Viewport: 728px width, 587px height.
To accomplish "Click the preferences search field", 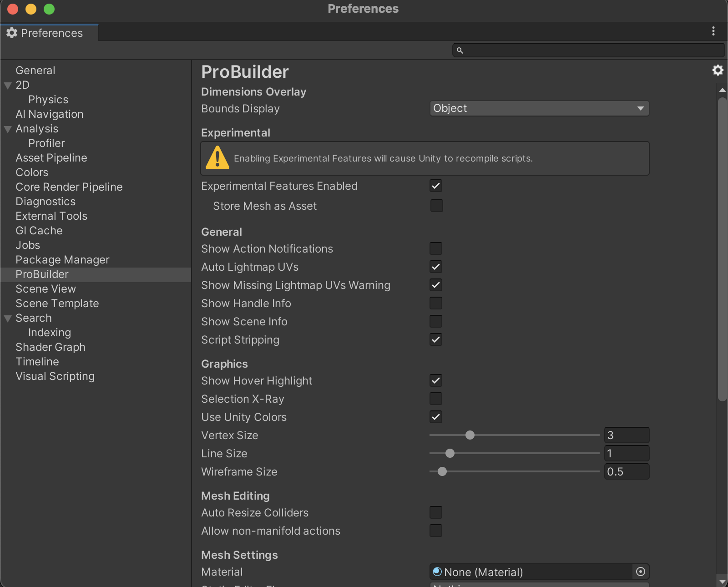I will click(x=588, y=50).
